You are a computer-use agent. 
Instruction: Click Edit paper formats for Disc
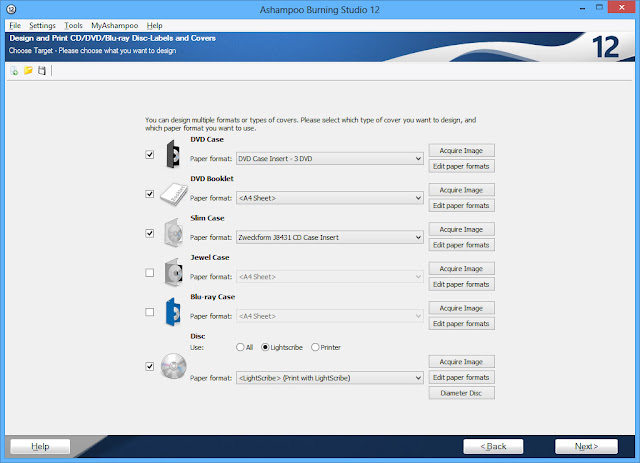pyautogui.click(x=461, y=377)
